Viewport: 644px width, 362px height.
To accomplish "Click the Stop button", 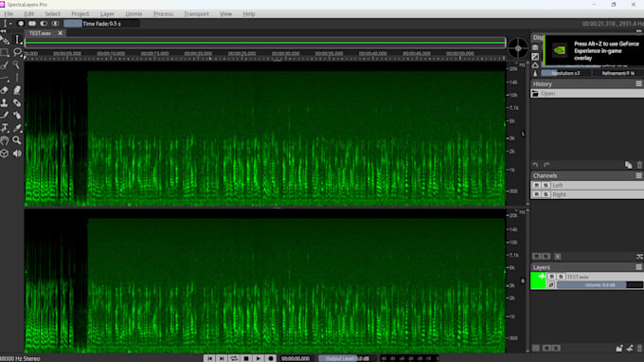I will tap(246, 358).
